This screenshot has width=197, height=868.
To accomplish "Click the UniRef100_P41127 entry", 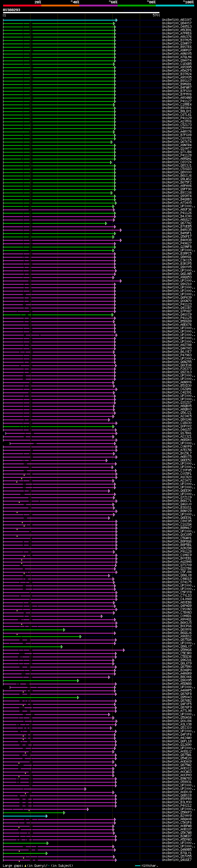I will coord(177,101).
